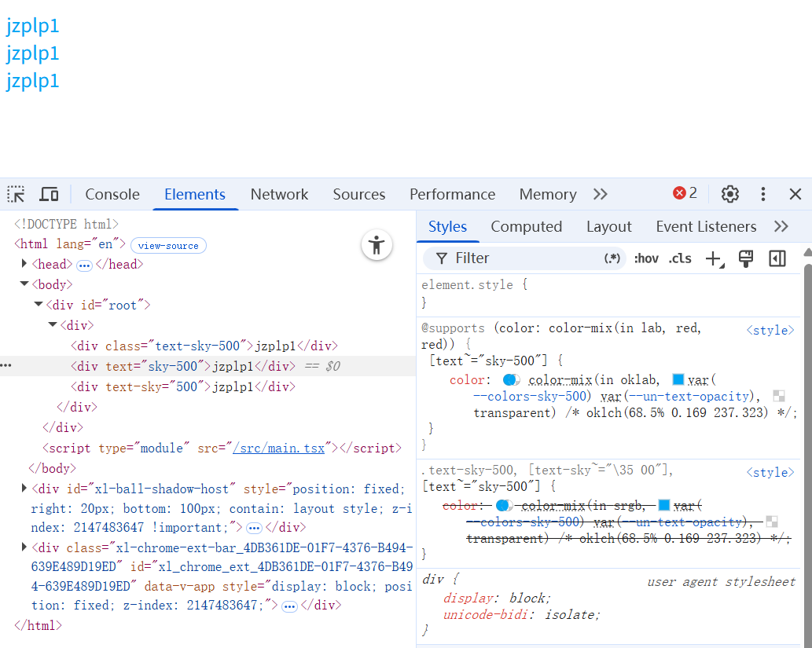Collapse the div id="root" node
The image size is (812, 648).
point(38,304)
